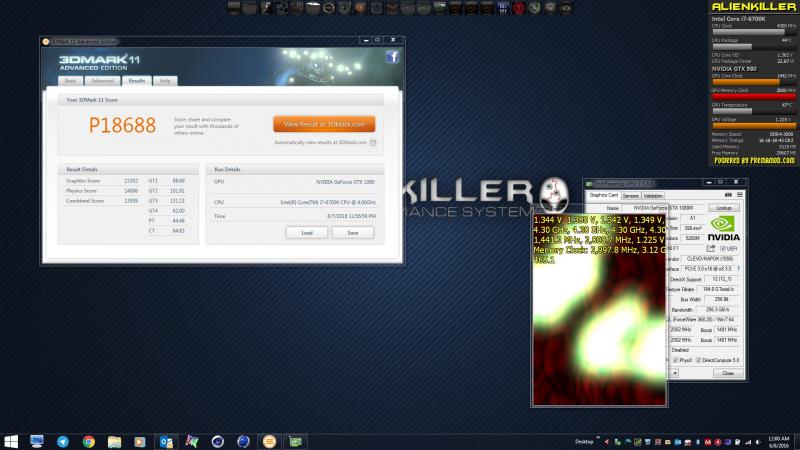800x450 pixels.
Task: Select the Graphics Score row label
Action: [x=83, y=181]
